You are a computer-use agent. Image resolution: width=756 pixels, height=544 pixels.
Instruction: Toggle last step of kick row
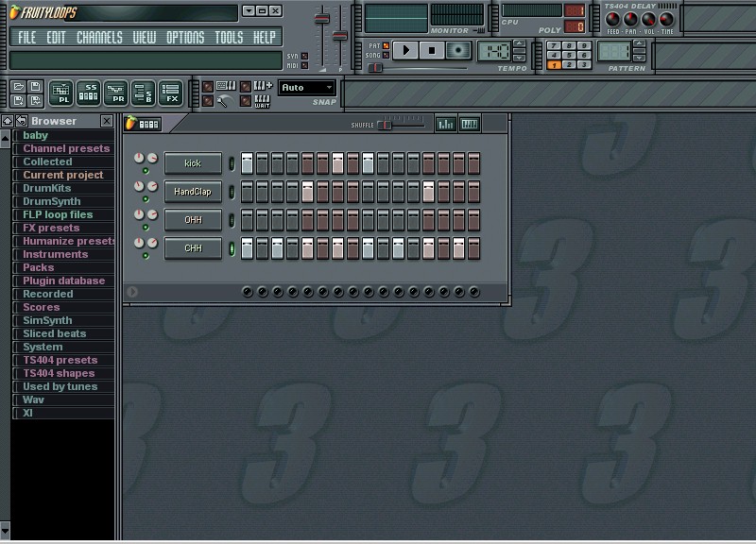coord(474,162)
